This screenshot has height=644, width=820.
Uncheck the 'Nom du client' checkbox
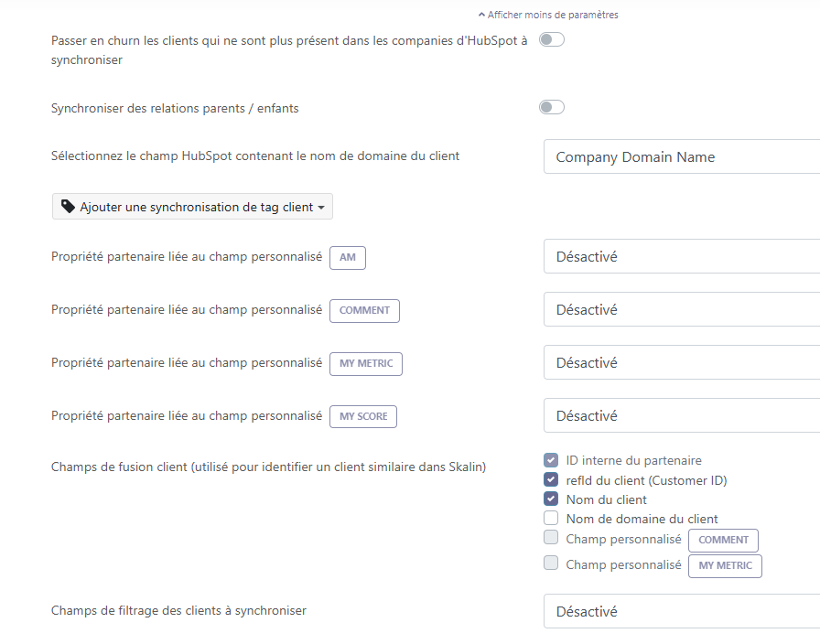coord(551,499)
